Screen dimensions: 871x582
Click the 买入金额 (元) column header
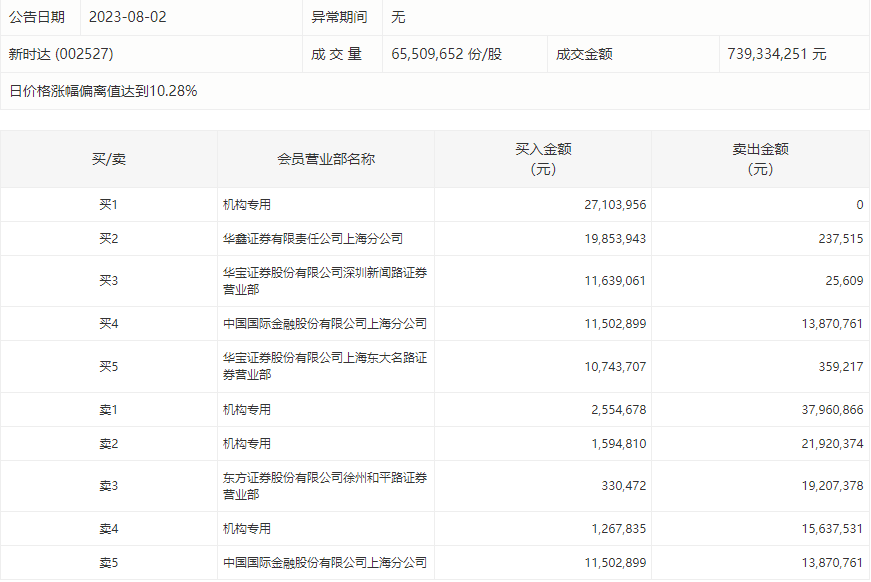[x=543, y=159]
